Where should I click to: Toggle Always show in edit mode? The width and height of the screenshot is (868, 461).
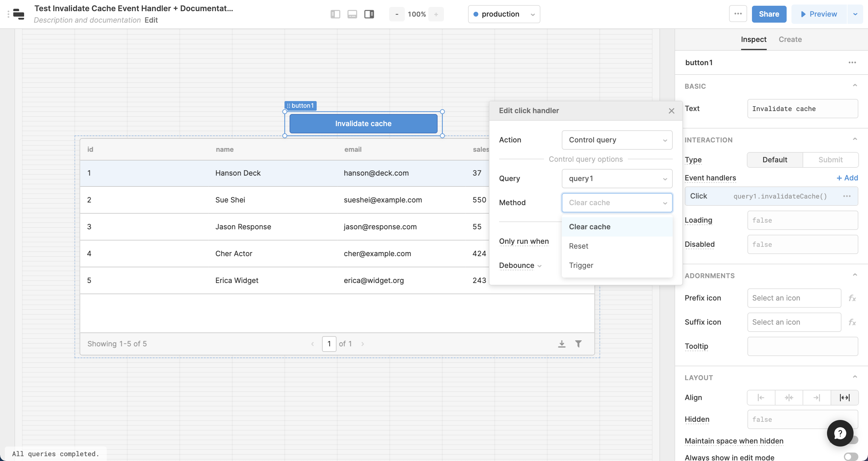tap(851, 456)
